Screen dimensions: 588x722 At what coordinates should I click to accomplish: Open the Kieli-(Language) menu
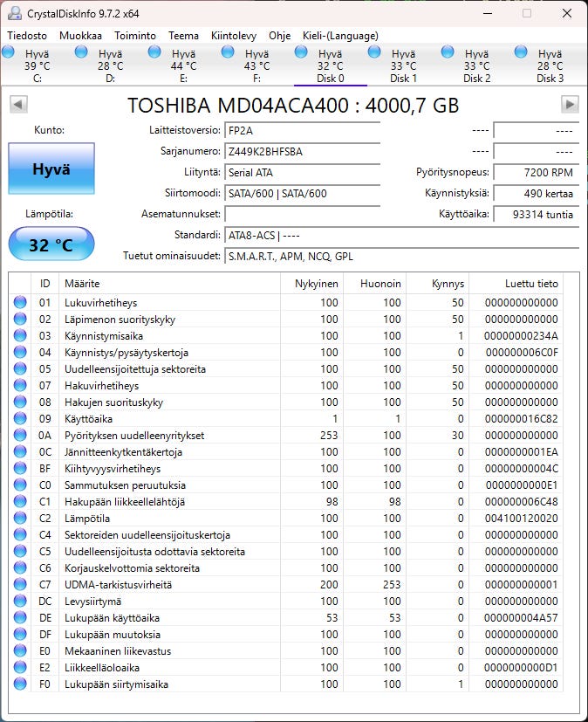340,36
